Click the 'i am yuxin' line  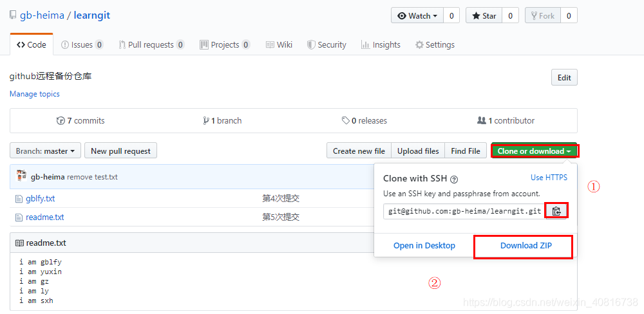(x=40, y=272)
